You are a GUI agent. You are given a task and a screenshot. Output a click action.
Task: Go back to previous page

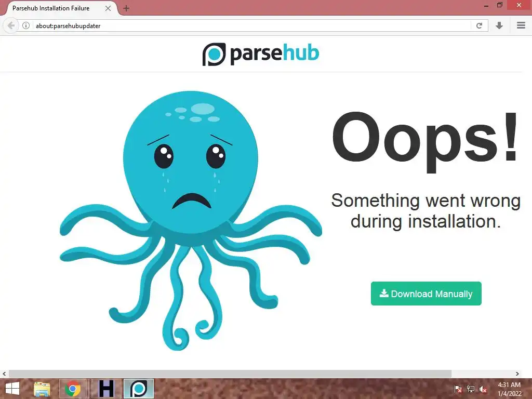11,25
